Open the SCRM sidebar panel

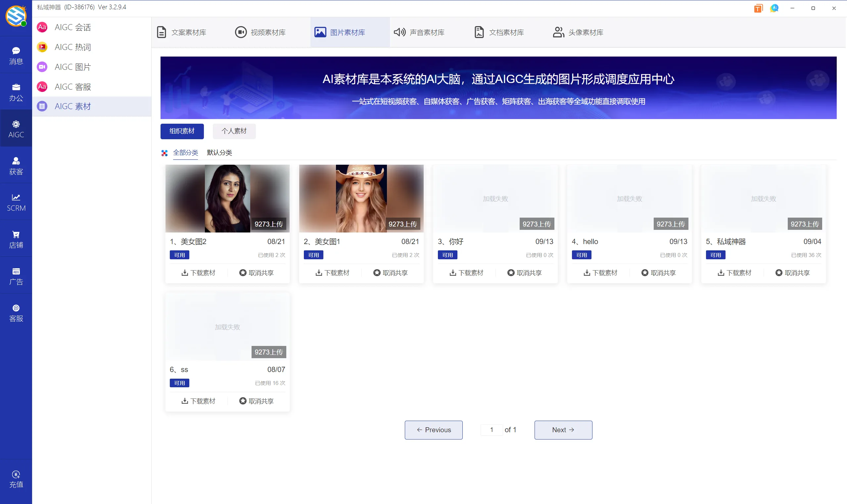tap(16, 202)
